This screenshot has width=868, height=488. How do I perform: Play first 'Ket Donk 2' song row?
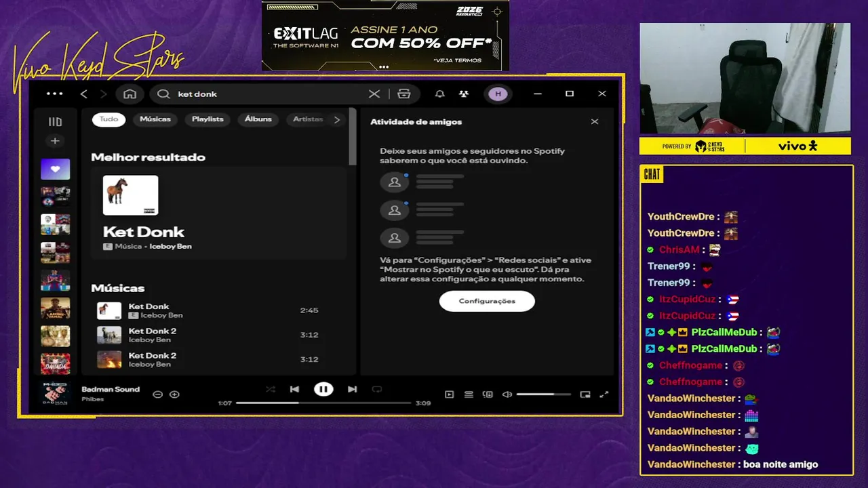click(219, 335)
